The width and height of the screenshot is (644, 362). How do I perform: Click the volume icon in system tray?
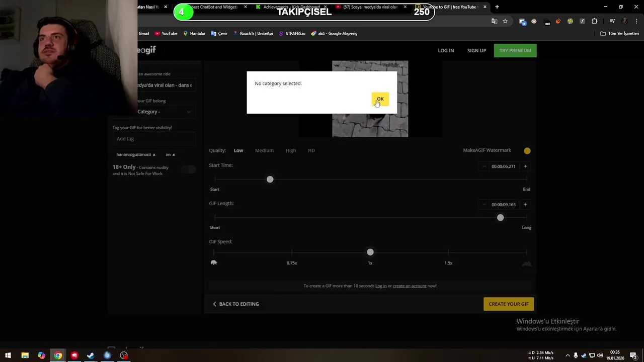pyautogui.click(x=600, y=355)
